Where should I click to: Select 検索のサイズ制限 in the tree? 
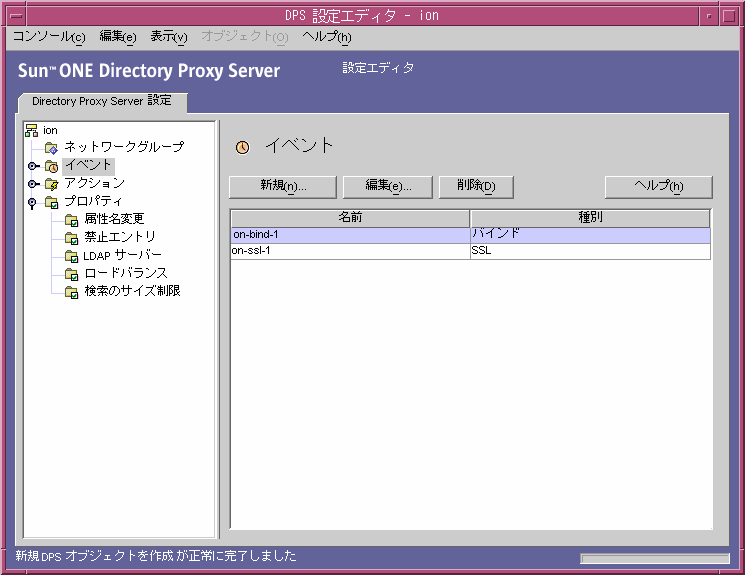click(x=132, y=291)
